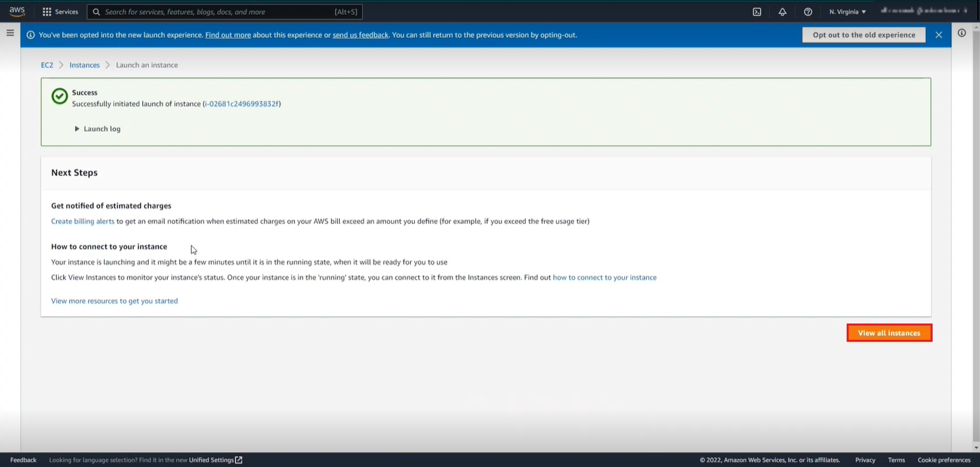Click the Next Steps heading
Screen dimensions: 980x467
point(74,173)
